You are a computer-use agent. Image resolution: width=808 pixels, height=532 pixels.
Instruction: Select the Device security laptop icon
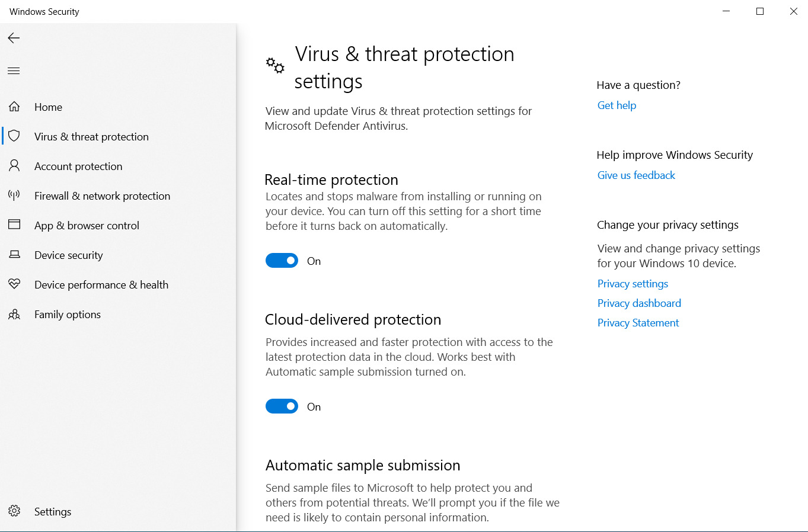(14, 255)
